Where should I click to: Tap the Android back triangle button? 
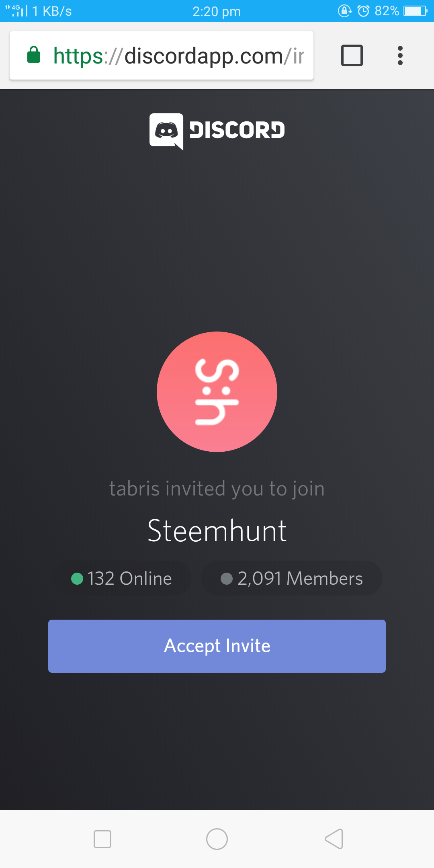(334, 839)
